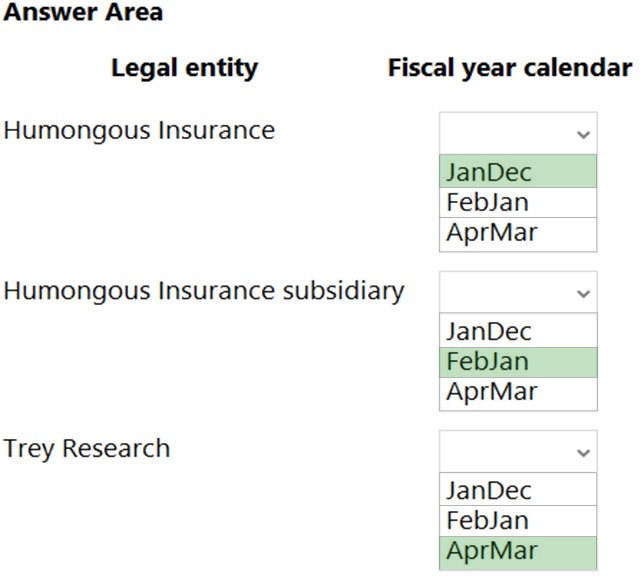
Task: Choose FebJan under Humongous Insurance
Action: click(518, 202)
